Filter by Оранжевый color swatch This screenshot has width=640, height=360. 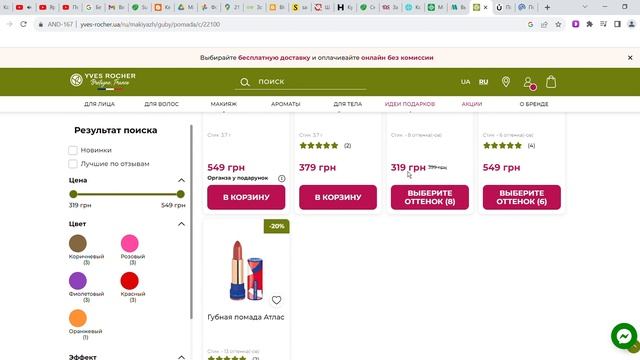pyautogui.click(x=78, y=318)
